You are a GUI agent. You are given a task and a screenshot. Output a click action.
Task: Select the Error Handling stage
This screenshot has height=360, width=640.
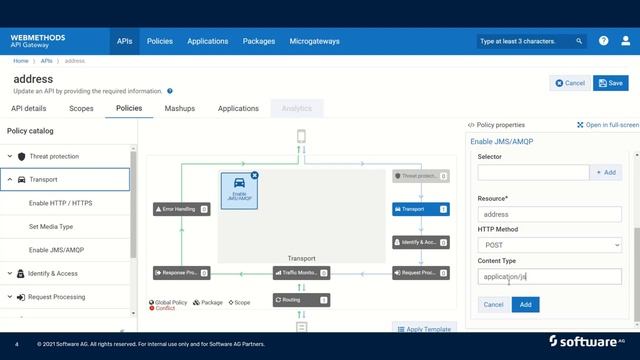pyautogui.click(x=182, y=209)
